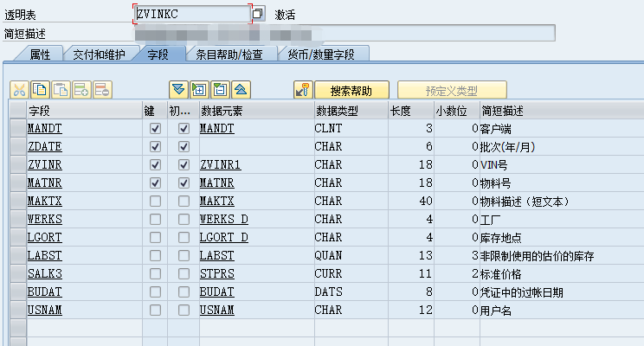
Task: Click the SALK3 field name
Action: coord(44,273)
